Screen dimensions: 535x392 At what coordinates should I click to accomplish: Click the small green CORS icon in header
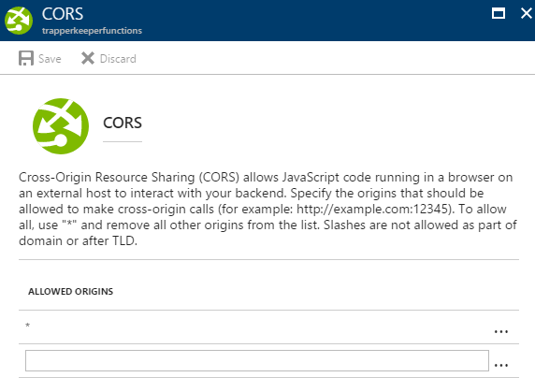coord(19,21)
